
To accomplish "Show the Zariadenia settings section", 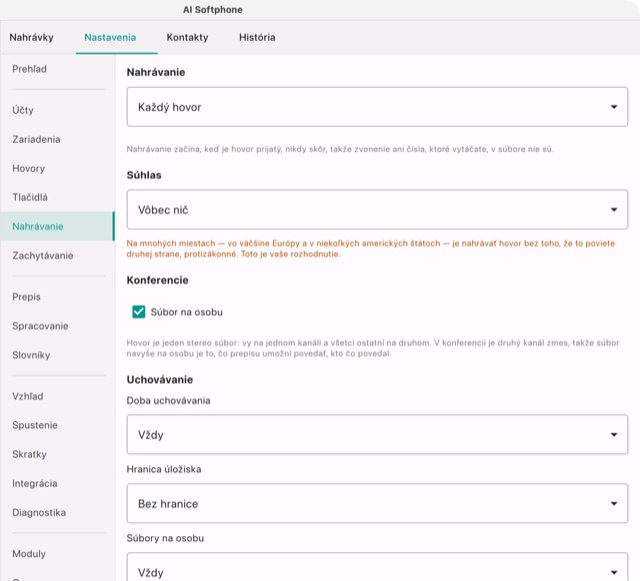I will pos(57,139).
